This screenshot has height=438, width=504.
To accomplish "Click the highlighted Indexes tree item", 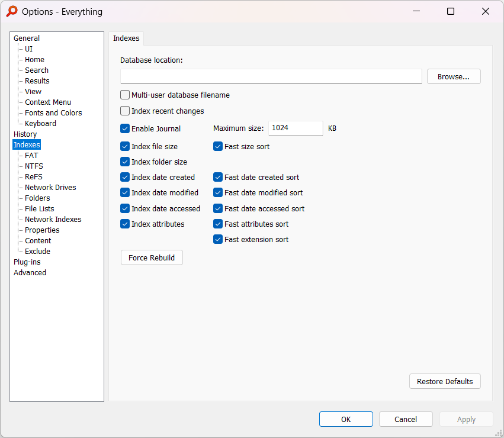I will pyautogui.click(x=27, y=144).
